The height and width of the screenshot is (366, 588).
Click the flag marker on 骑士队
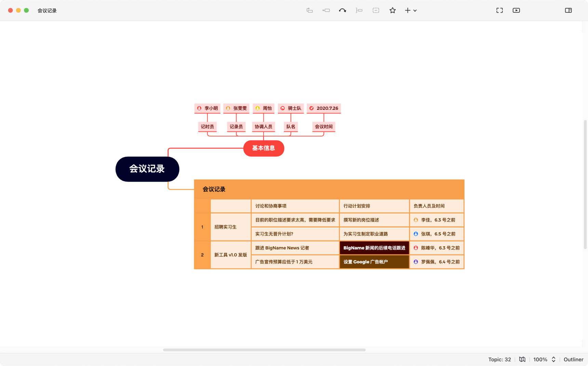(283, 108)
